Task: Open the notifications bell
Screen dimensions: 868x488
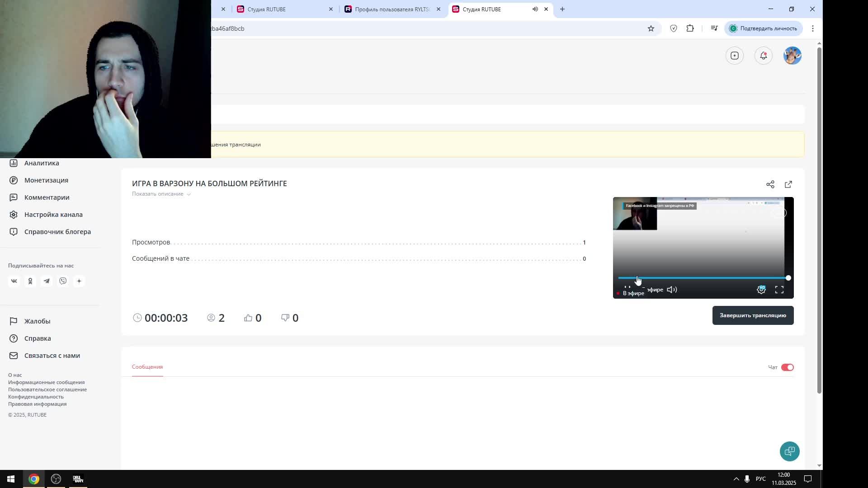Action: coord(764,56)
